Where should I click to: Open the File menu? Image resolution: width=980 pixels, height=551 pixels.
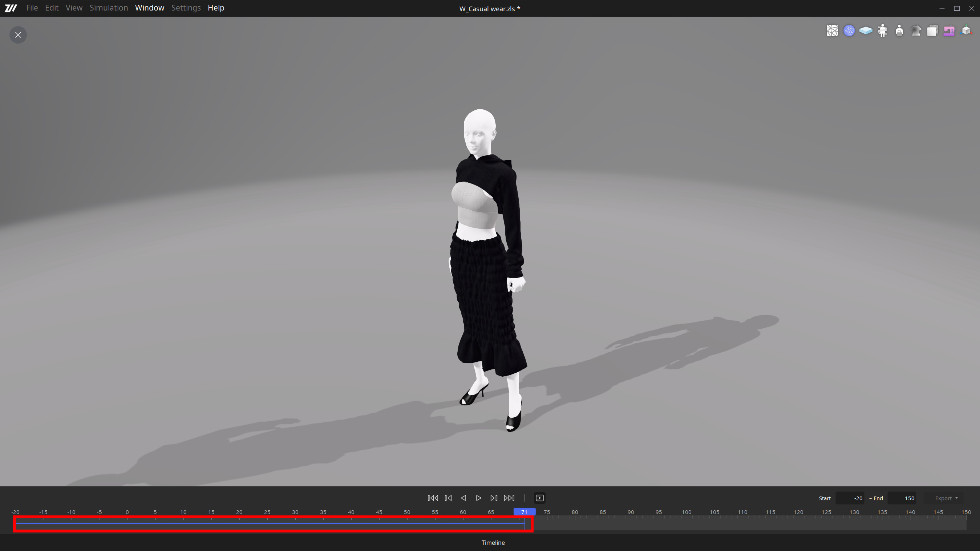(x=32, y=8)
